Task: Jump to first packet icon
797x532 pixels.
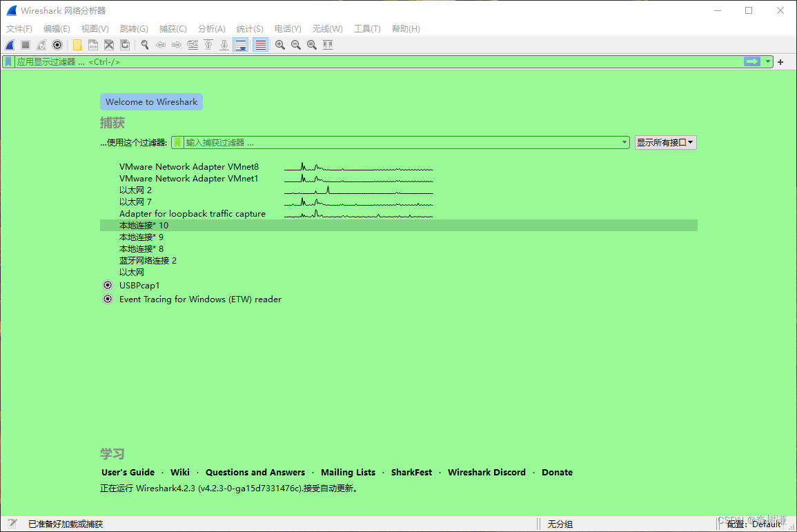Action: [208, 45]
